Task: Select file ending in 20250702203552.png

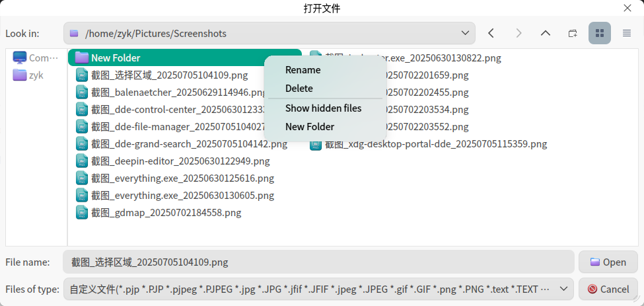Action: [427, 127]
